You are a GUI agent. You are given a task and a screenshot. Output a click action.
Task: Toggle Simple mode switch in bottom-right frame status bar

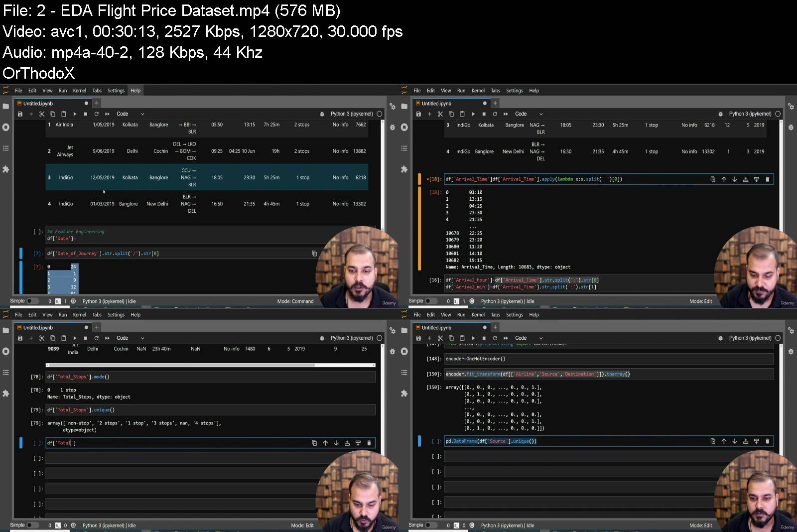[431, 525]
